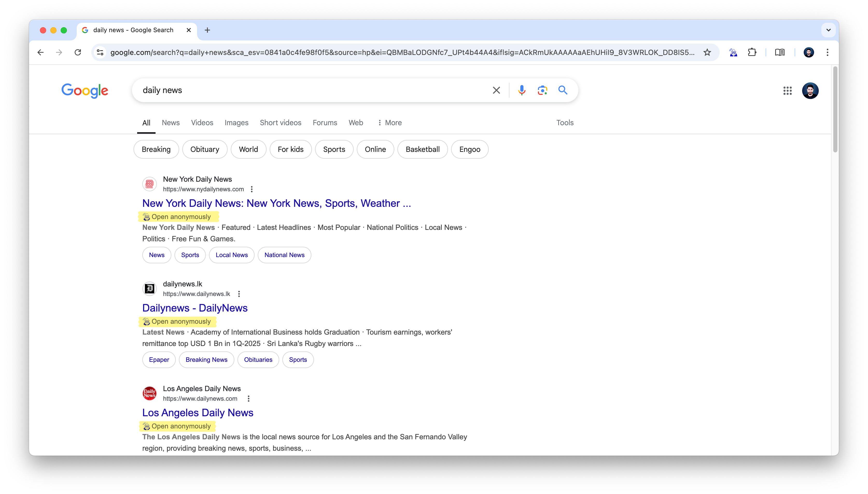The image size is (868, 494).
Task: Open Google account avatar on page
Action: [810, 91]
